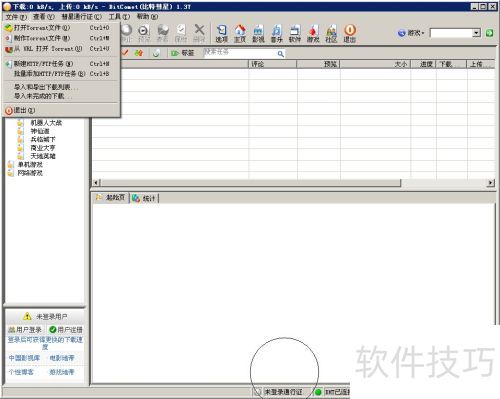
Task: Open the 工具 menu
Action: click(119, 17)
